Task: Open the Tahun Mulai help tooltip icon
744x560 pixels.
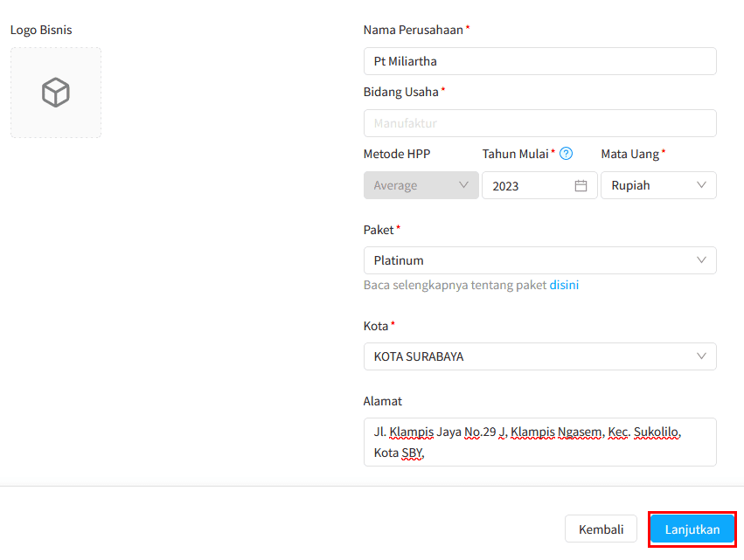Action: coord(566,154)
